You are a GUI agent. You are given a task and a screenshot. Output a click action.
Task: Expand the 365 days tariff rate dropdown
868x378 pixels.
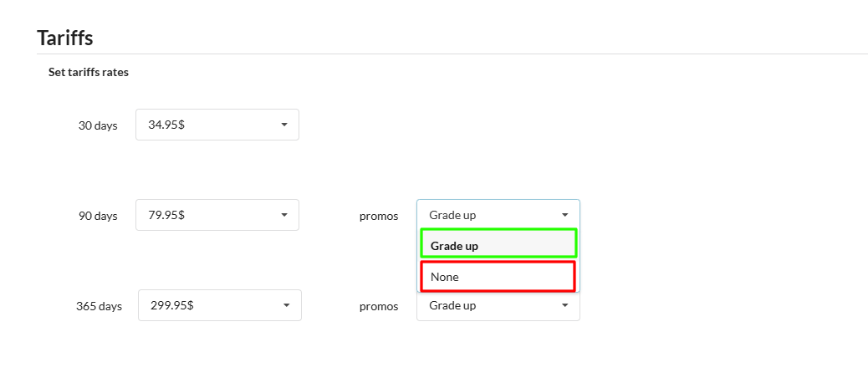tap(219, 305)
